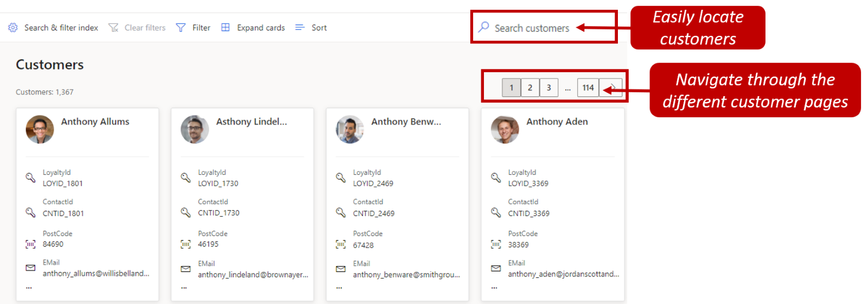This screenshot has width=868, height=304.
Task: Expand more fields on Anthony Aden card
Action: (x=494, y=287)
